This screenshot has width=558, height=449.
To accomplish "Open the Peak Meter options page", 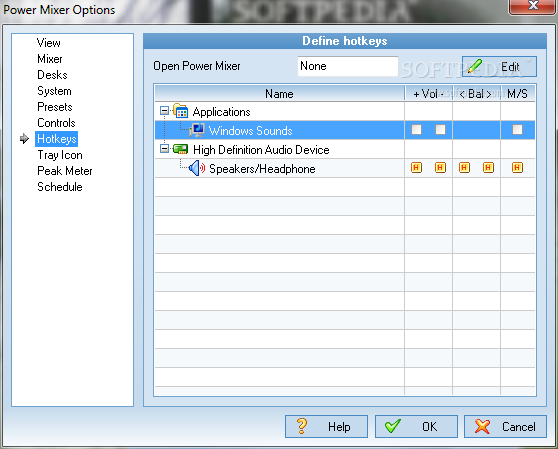I will (65, 171).
